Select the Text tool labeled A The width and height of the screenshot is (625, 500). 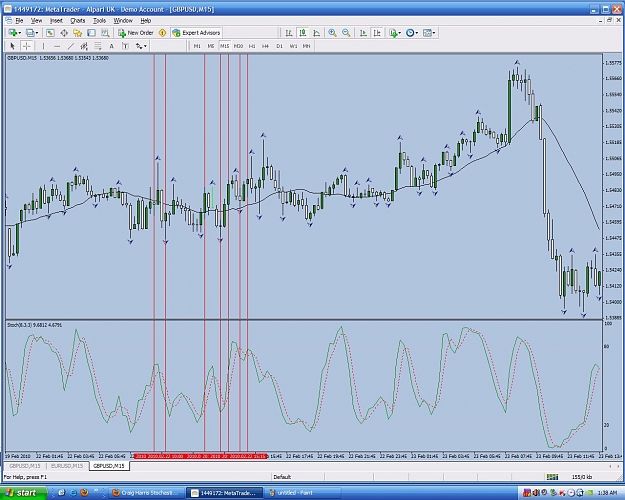click(x=112, y=46)
